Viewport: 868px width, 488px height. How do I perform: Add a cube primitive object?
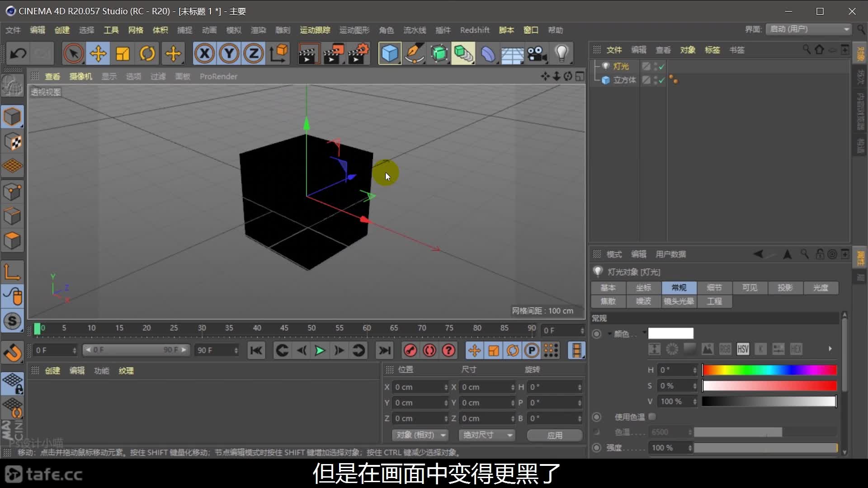390,54
